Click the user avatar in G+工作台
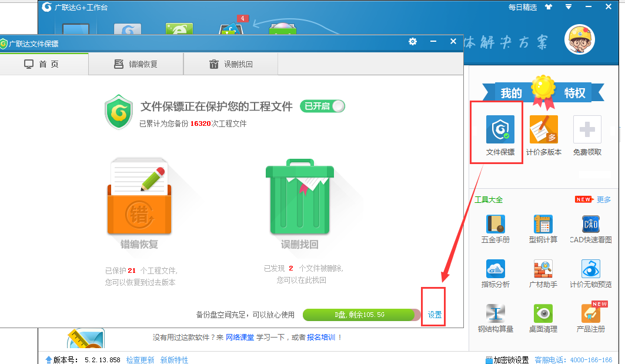 click(x=580, y=40)
